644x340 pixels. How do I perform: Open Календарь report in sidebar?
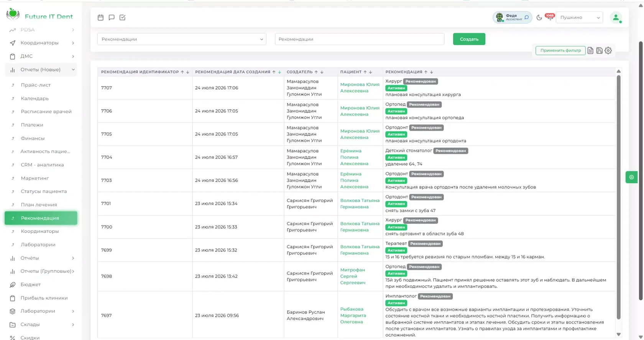34,99
